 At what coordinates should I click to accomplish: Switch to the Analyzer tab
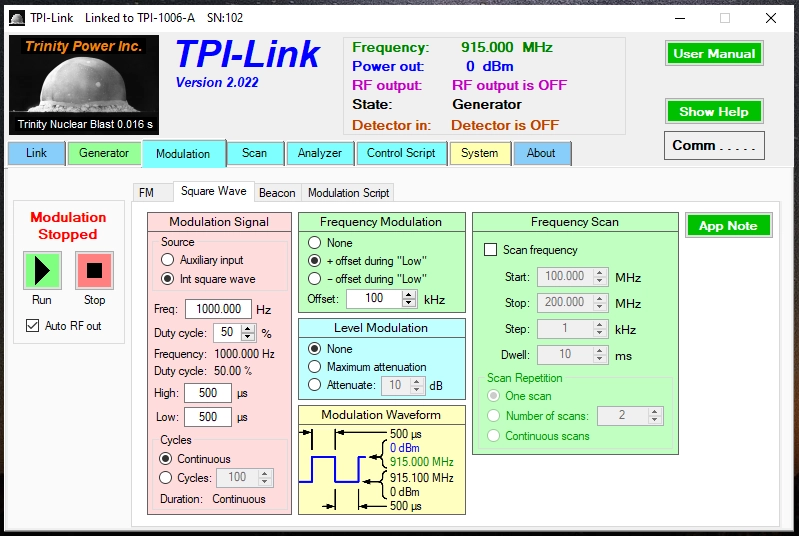[319, 153]
